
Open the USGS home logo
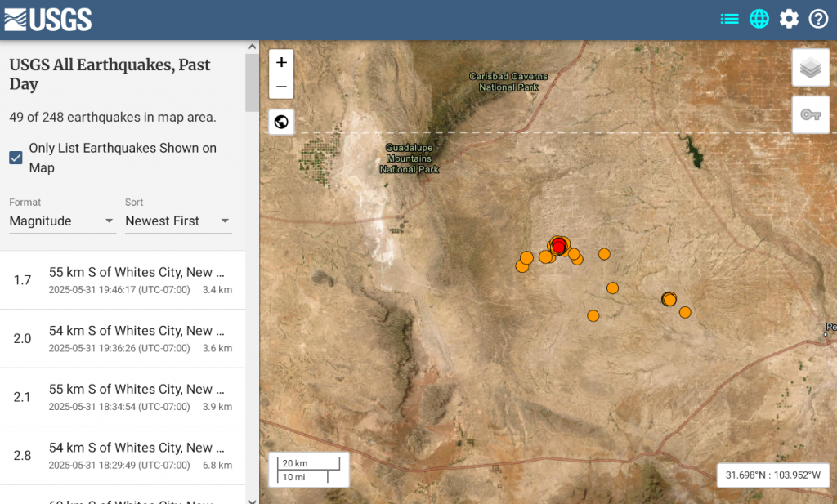[48, 20]
